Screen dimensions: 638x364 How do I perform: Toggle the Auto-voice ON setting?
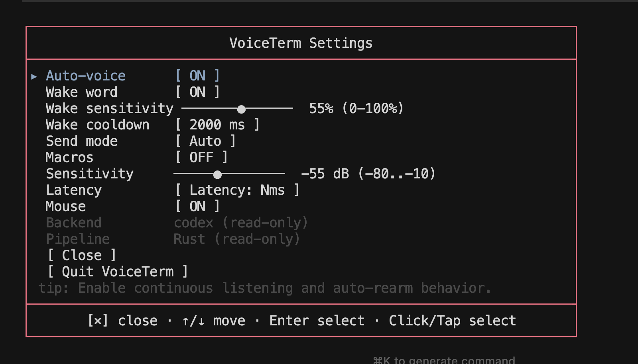[198, 76]
